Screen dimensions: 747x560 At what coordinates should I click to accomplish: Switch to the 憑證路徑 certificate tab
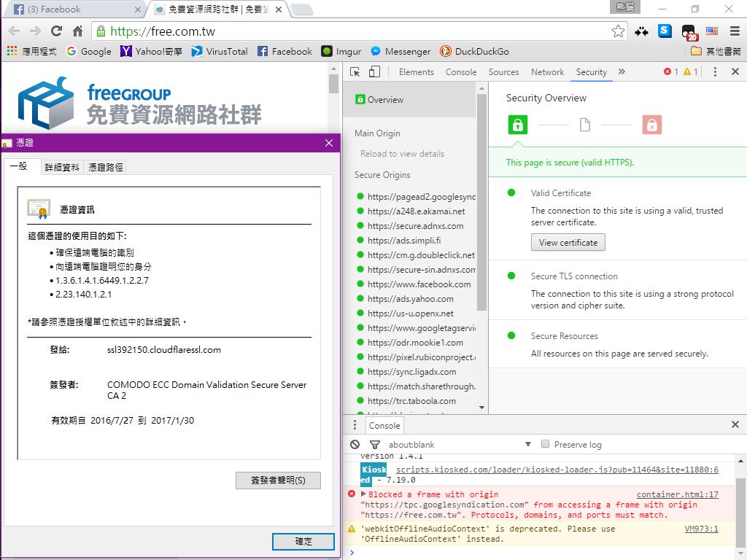click(105, 167)
